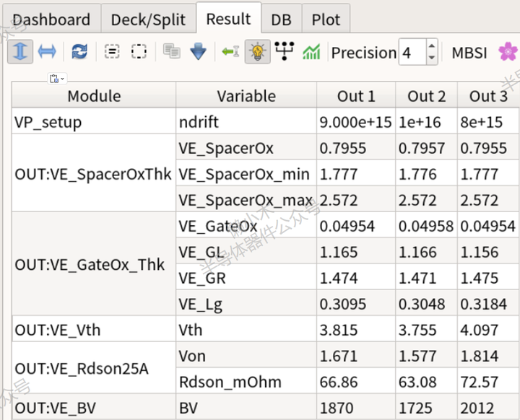Click the tree hierarchy nodes icon
Screen dimensions: 520x420
pos(285,51)
